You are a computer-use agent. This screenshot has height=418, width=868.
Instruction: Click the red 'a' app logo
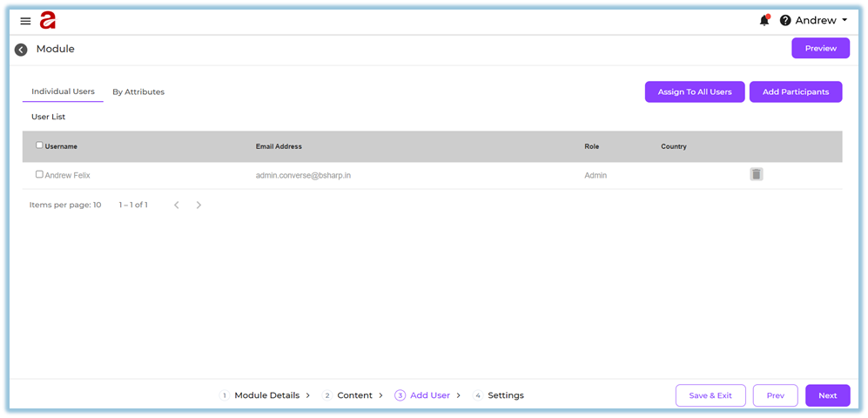click(x=47, y=21)
